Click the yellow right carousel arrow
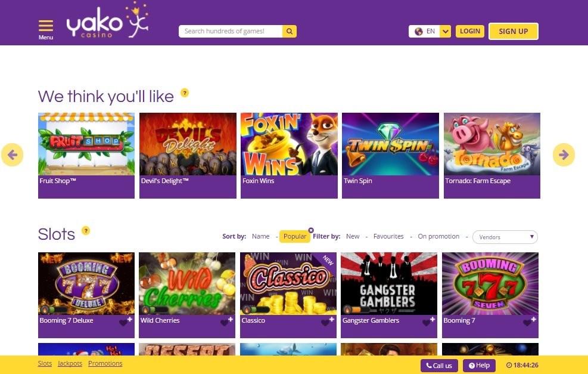Image resolution: width=588 pixels, height=374 pixels. tap(564, 154)
